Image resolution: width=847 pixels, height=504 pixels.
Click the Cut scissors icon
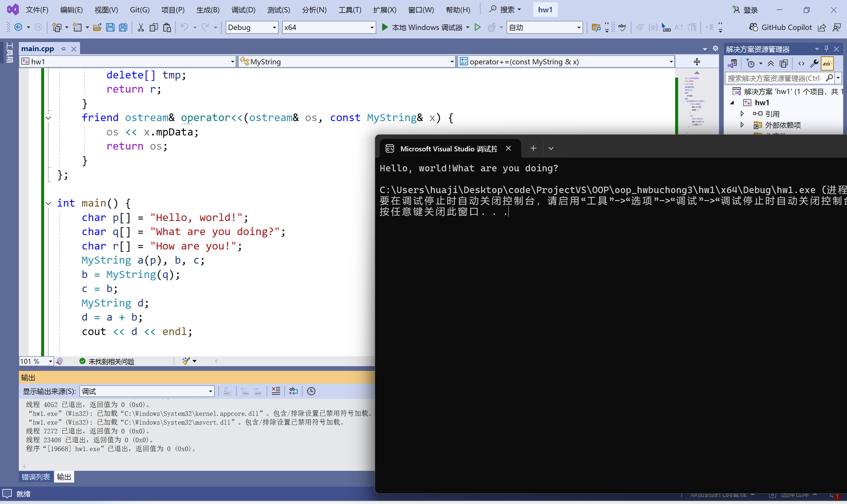tap(140, 27)
